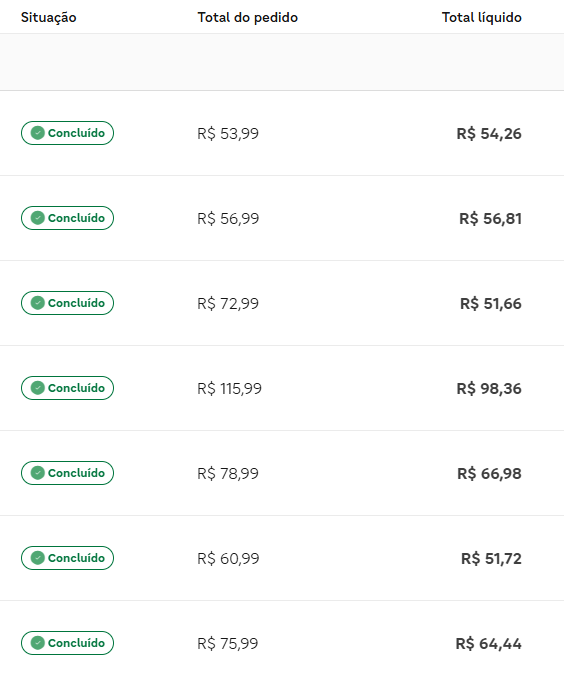Click the green check icon in the R$ 60,99 row

(38, 558)
